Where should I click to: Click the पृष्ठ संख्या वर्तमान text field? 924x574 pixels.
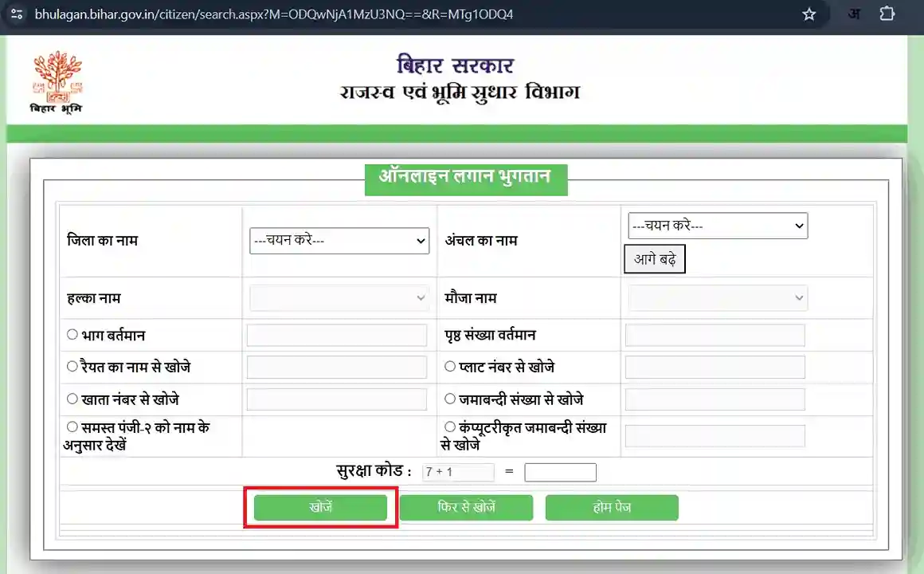point(715,335)
